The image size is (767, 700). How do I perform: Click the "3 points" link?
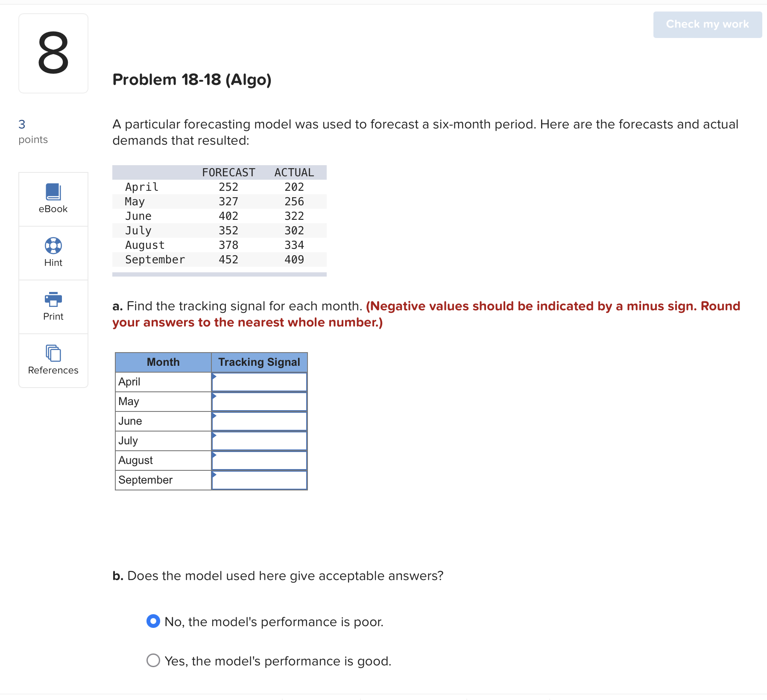32,131
